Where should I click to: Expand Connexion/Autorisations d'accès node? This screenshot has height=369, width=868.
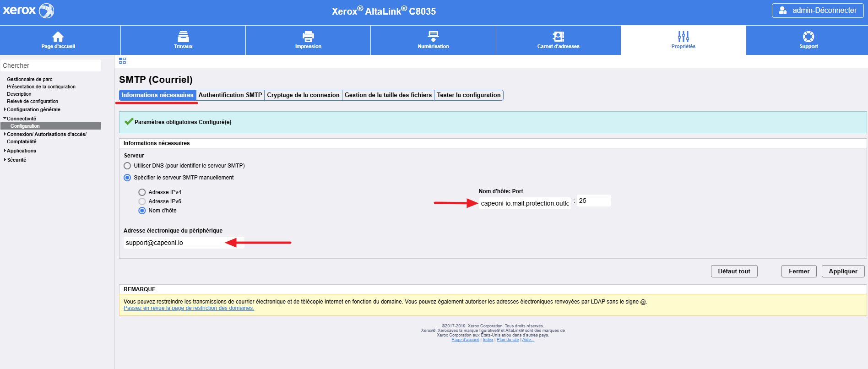pos(5,134)
